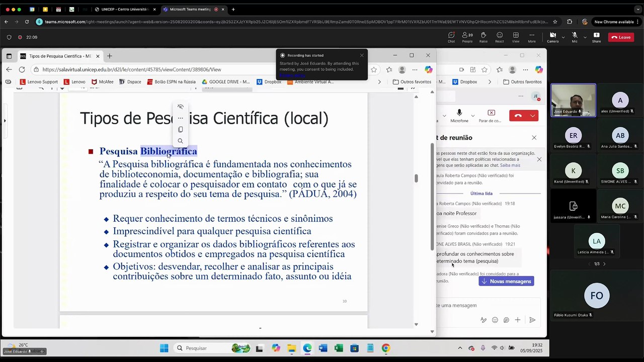Reload the Chrome page

(x=28, y=22)
